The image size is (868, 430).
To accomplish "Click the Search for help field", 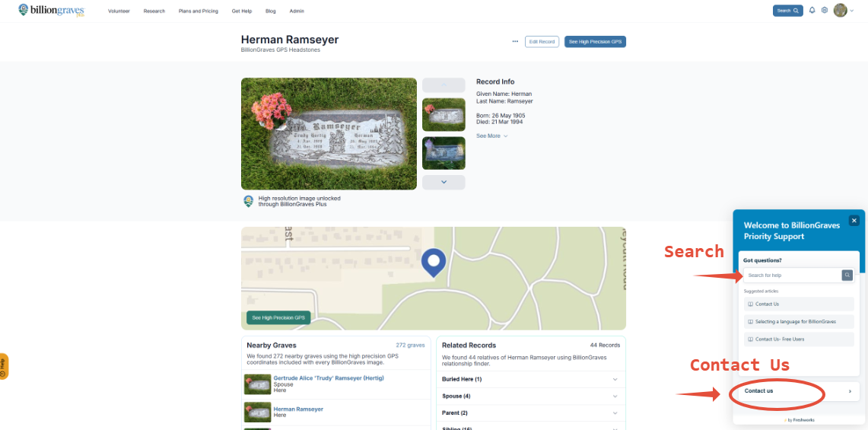I will [792, 276].
